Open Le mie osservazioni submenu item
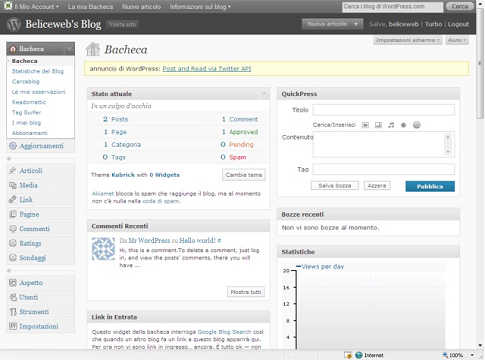 point(39,92)
